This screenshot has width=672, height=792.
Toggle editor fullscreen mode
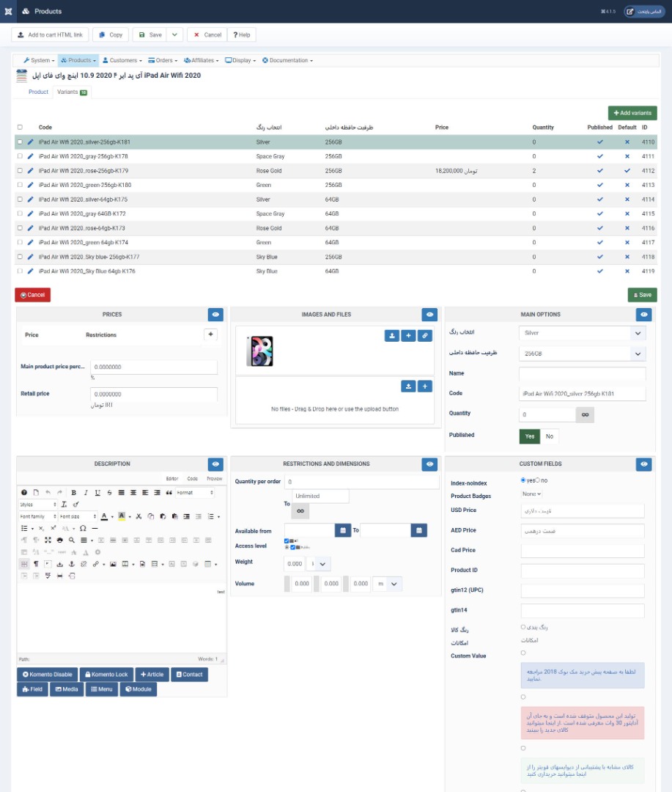pyautogui.click(x=48, y=540)
